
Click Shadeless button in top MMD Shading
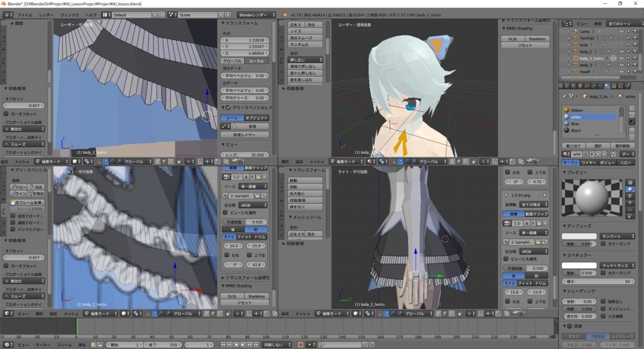click(x=537, y=38)
